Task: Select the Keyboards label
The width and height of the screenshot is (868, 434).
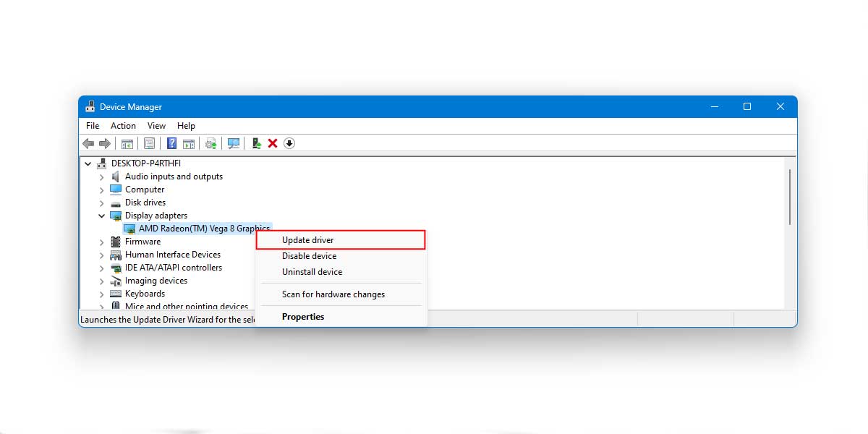Action: tap(145, 294)
